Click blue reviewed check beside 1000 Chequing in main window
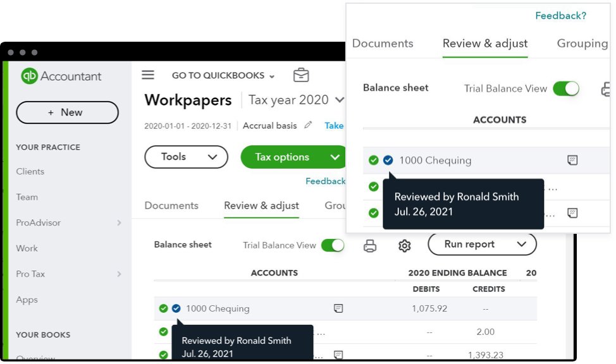This screenshot has height=364, width=616. pyautogui.click(x=176, y=308)
